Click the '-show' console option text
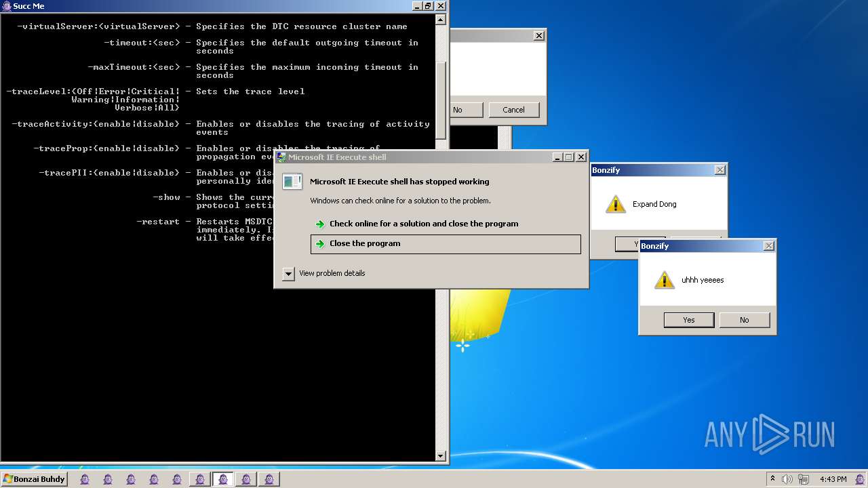This screenshot has width=868, height=488. 166,197
